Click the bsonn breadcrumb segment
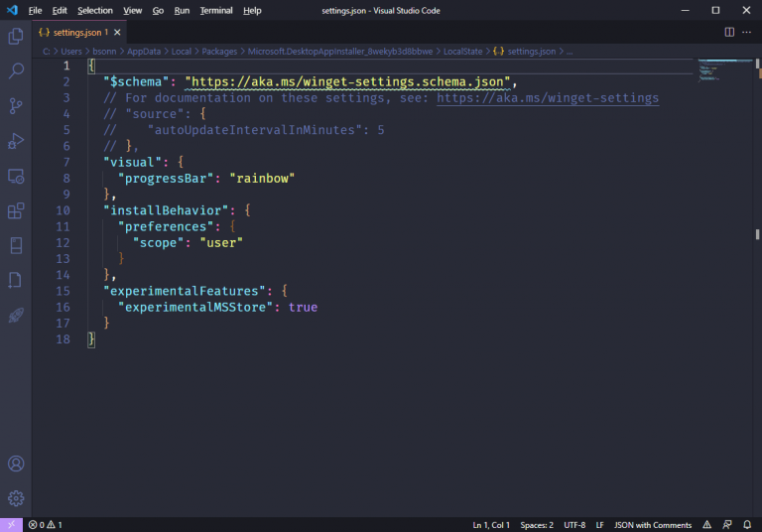 tap(104, 51)
